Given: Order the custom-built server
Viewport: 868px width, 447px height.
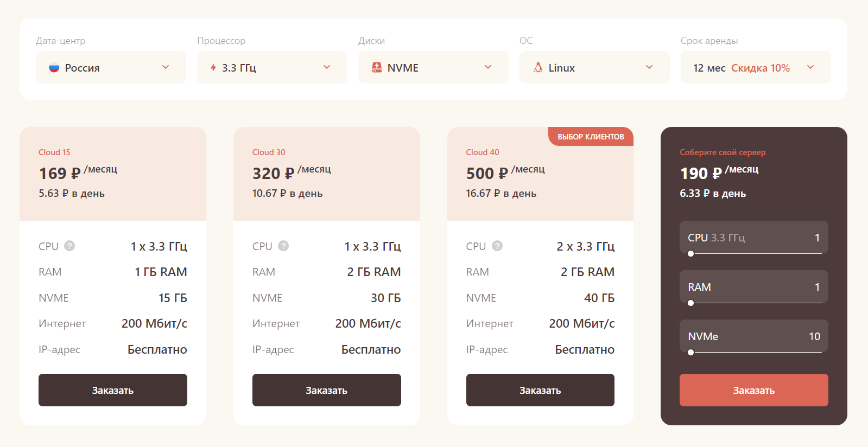Looking at the screenshot, I should click(753, 390).
